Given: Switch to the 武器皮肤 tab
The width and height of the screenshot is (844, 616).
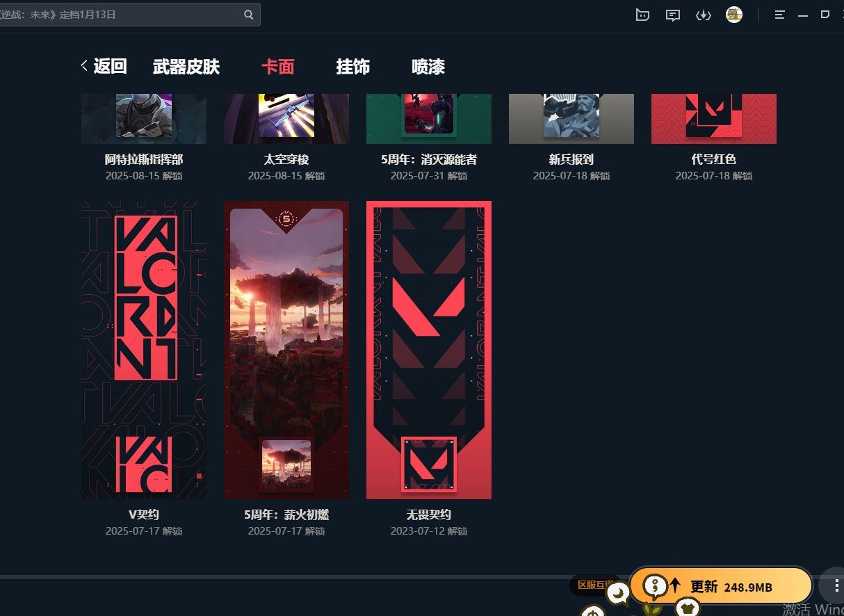Looking at the screenshot, I should click(186, 67).
